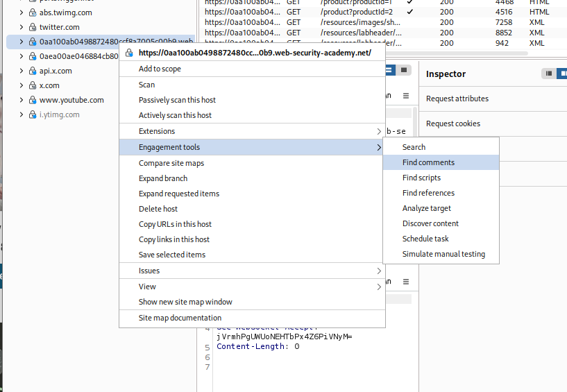This screenshot has height=392, width=567.
Task: Expand the www.youtube.com site map branch
Action: click(x=22, y=100)
